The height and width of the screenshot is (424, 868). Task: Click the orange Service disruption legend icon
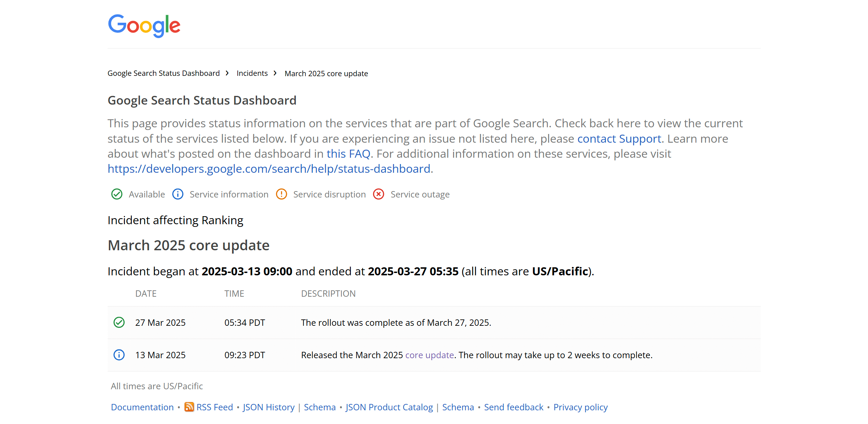point(281,194)
